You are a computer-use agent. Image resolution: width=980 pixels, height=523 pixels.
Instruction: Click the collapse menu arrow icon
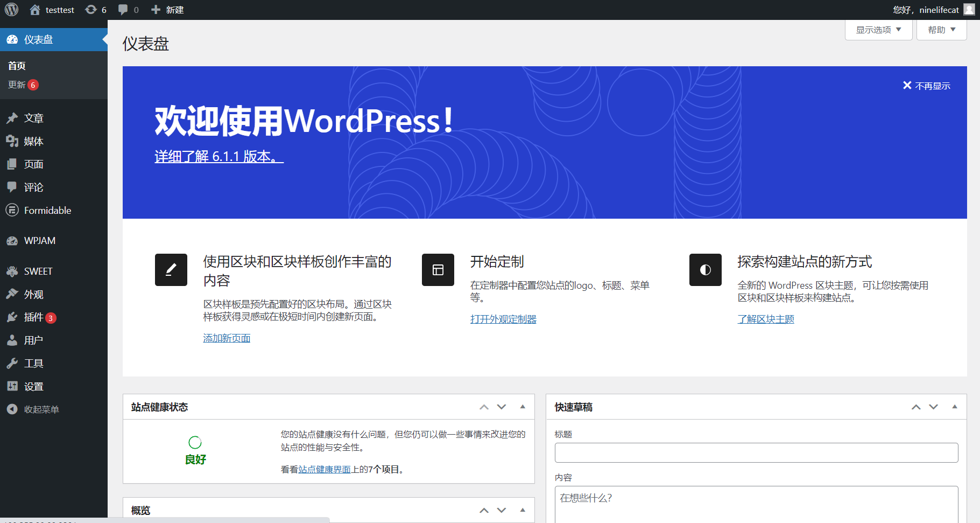click(12, 409)
